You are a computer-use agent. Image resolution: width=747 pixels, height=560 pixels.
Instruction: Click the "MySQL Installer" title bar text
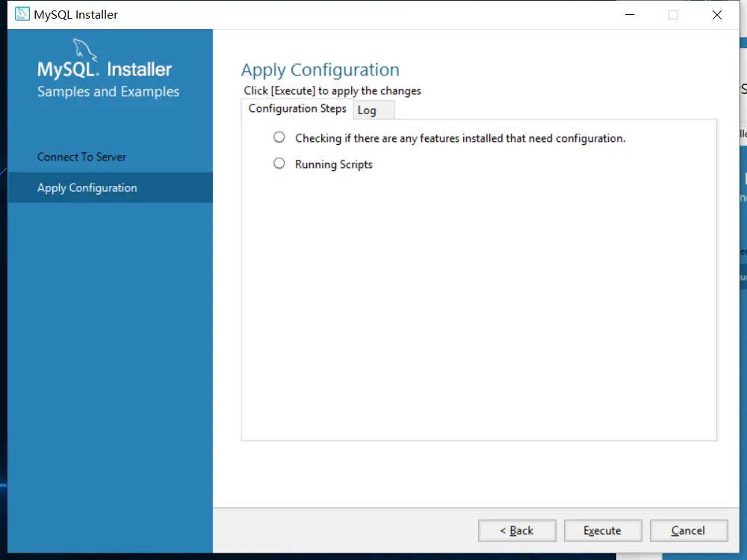click(x=75, y=15)
